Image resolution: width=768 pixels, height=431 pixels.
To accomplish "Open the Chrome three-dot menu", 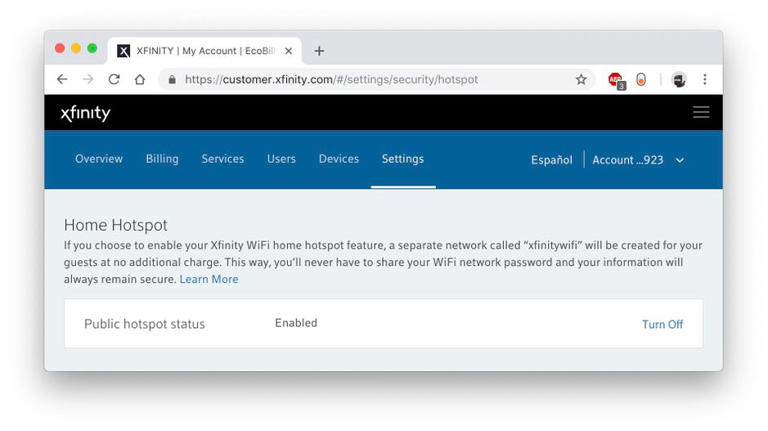I will (705, 79).
